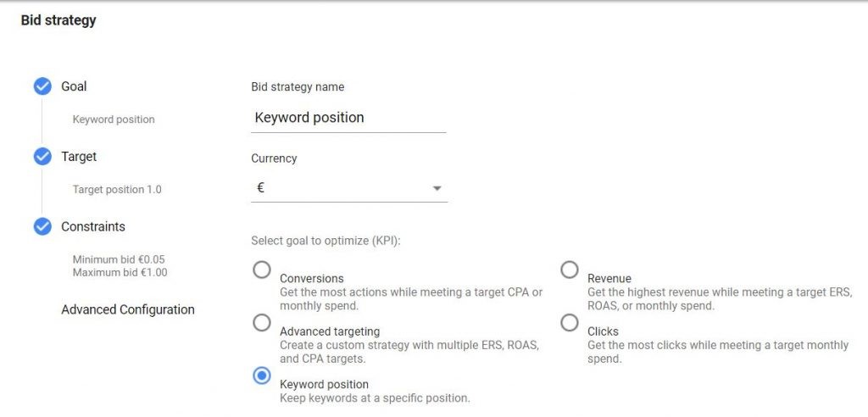Go to the Goal step
This screenshot has width=868, height=417.
coord(74,86)
